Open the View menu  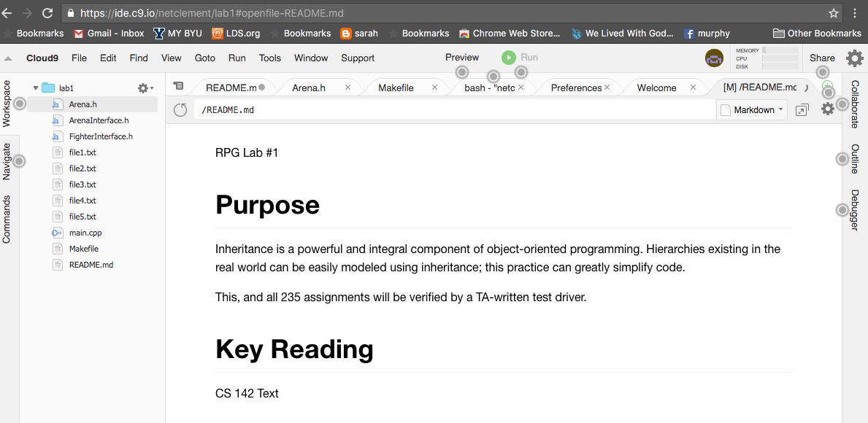(x=171, y=58)
